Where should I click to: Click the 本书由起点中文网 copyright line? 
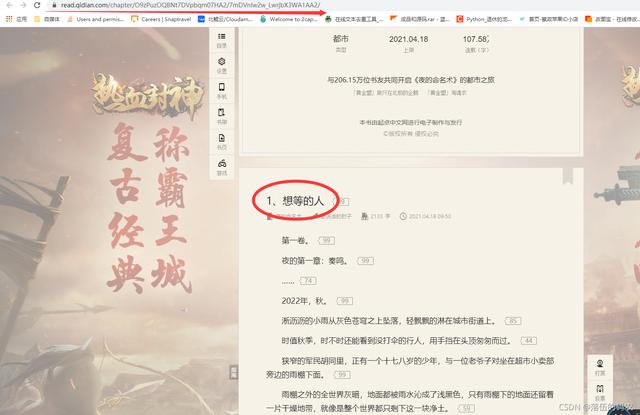(x=411, y=122)
